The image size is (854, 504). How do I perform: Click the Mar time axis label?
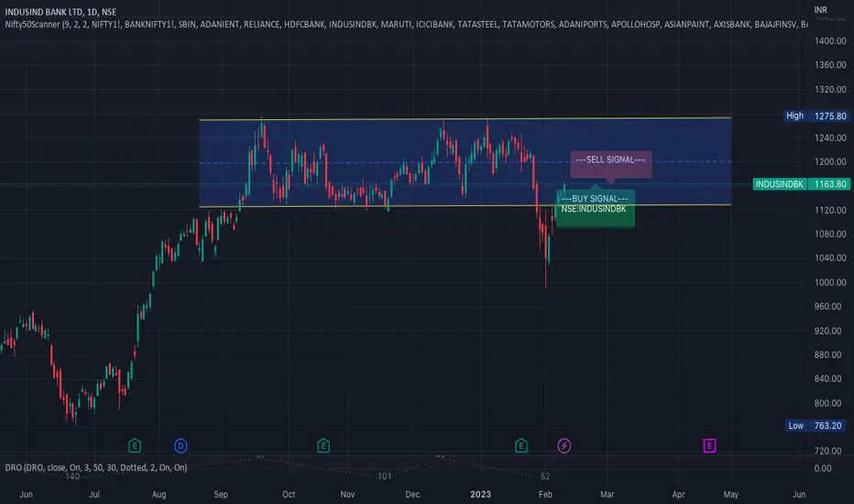click(607, 494)
